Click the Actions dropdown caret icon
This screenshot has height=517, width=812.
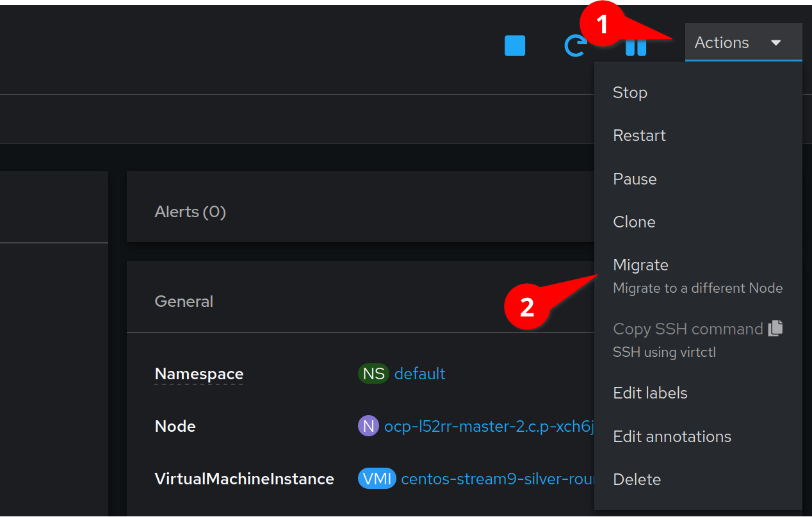tap(775, 42)
